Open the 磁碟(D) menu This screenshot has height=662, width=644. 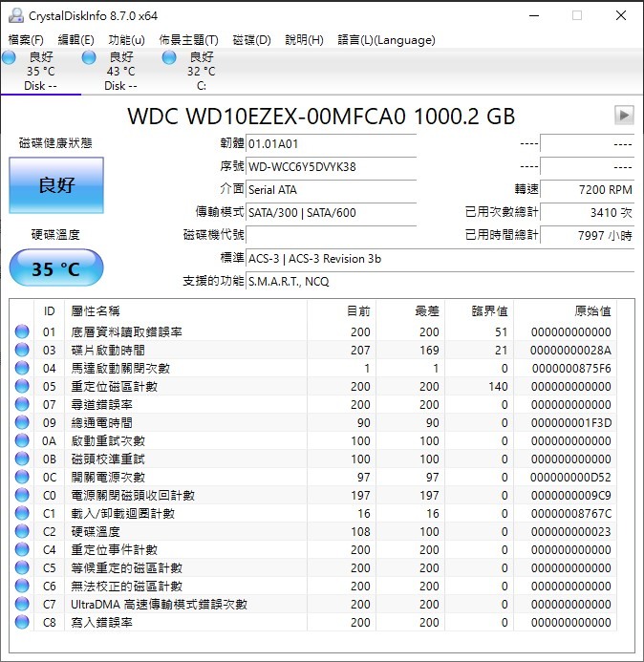tap(251, 40)
